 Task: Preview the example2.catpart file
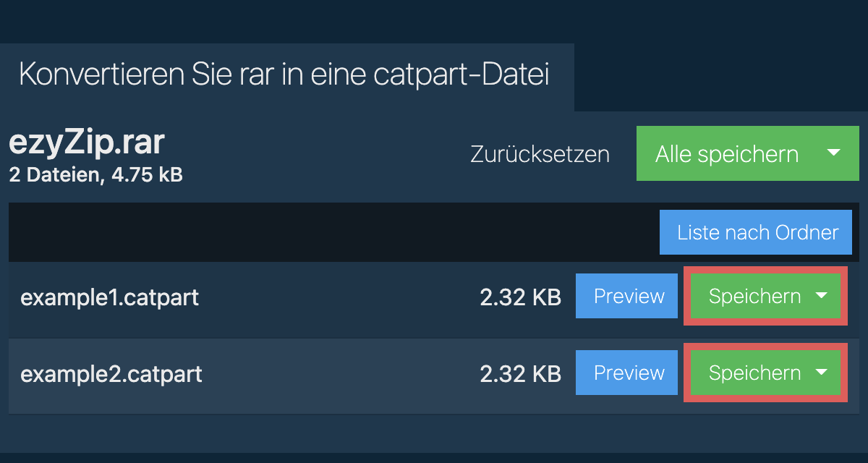tap(629, 373)
